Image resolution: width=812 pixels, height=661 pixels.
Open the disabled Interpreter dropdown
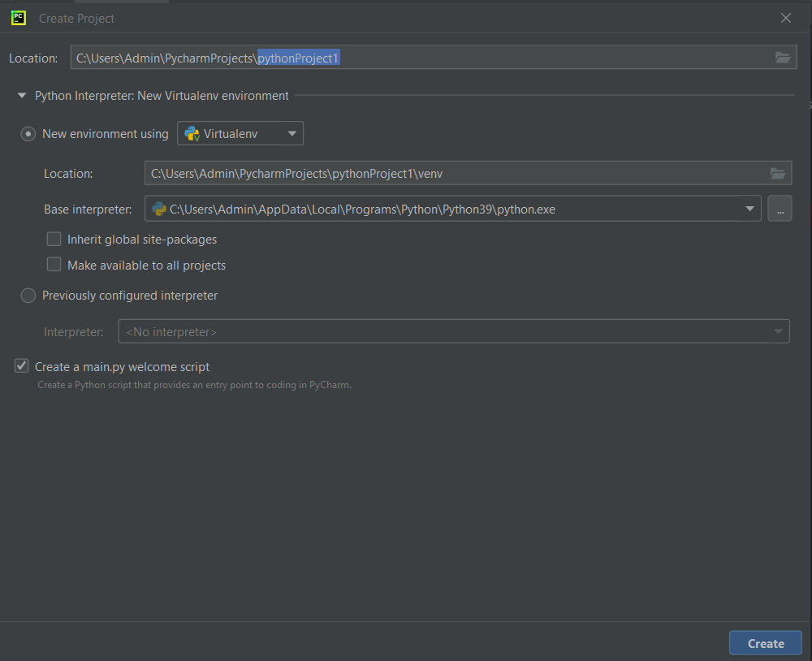pyautogui.click(x=454, y=331)
